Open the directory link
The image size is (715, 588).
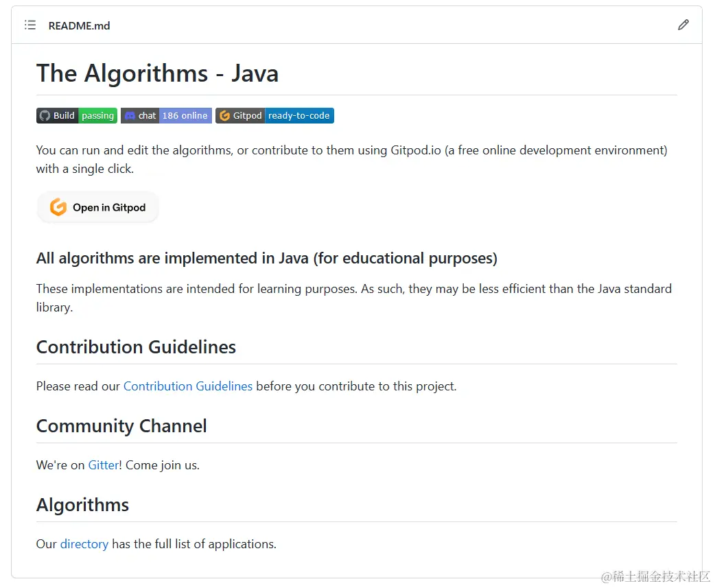tap(84, 544)
